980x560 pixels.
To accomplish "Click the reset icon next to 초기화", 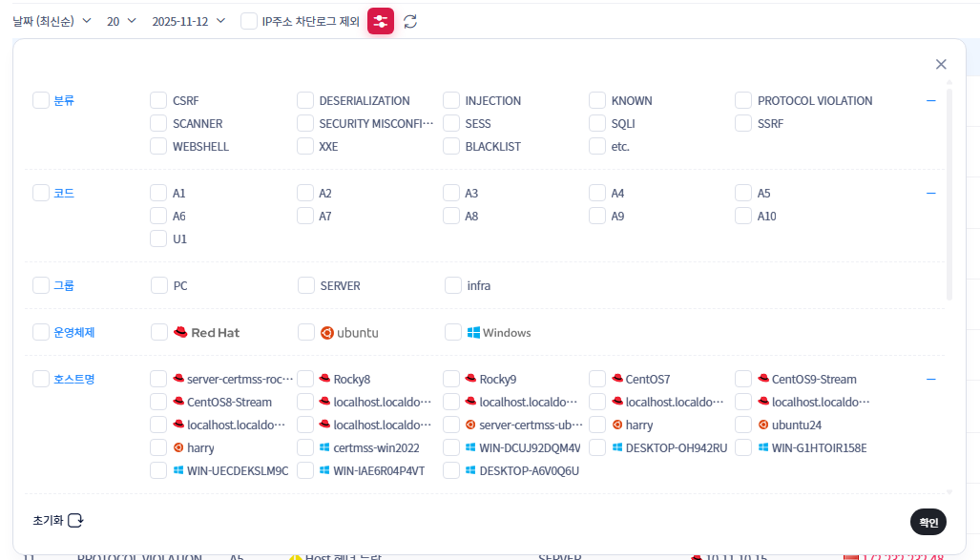I will coord(75,520).
